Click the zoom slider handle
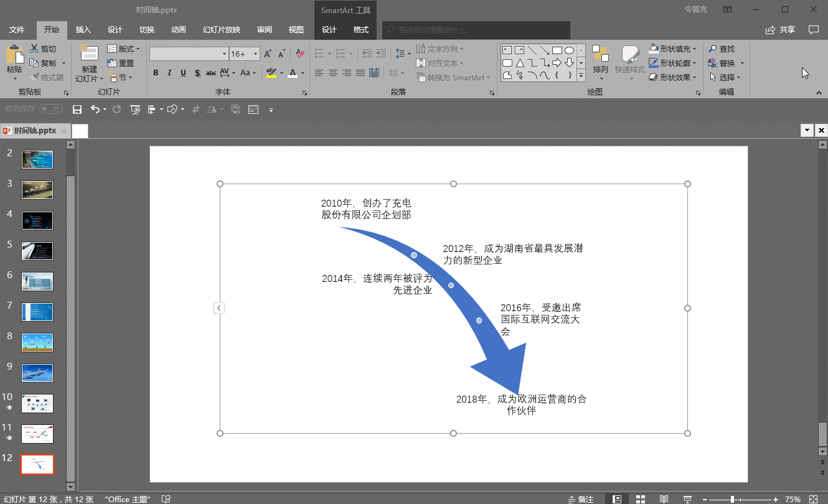Viewport: 828px width, 504px height. click(x=733, y=499)
